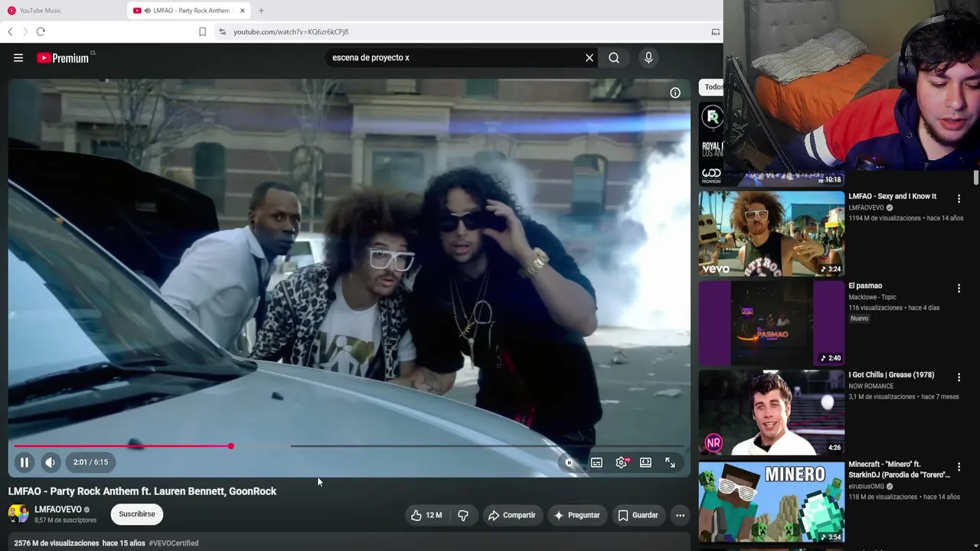Start voice search with the microphone icon
Image resolution: width=980 pixels, height=551 pixels.
point(648,57)
